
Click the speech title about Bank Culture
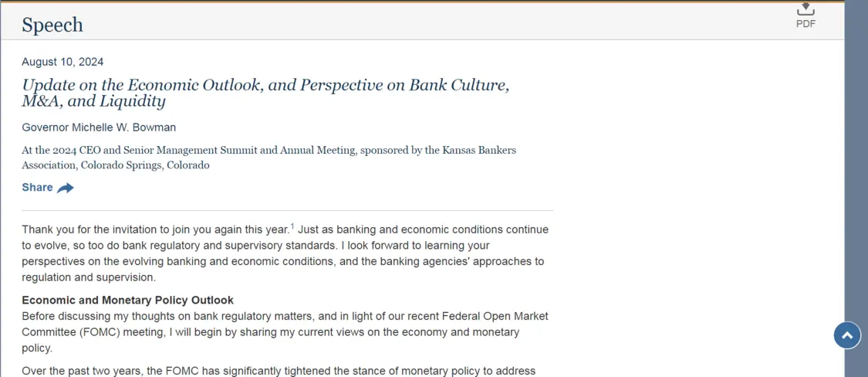tap(265, 93)
